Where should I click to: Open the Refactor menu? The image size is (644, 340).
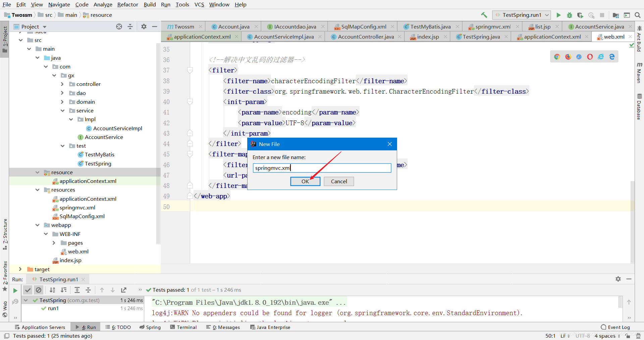tap(127, 4)
